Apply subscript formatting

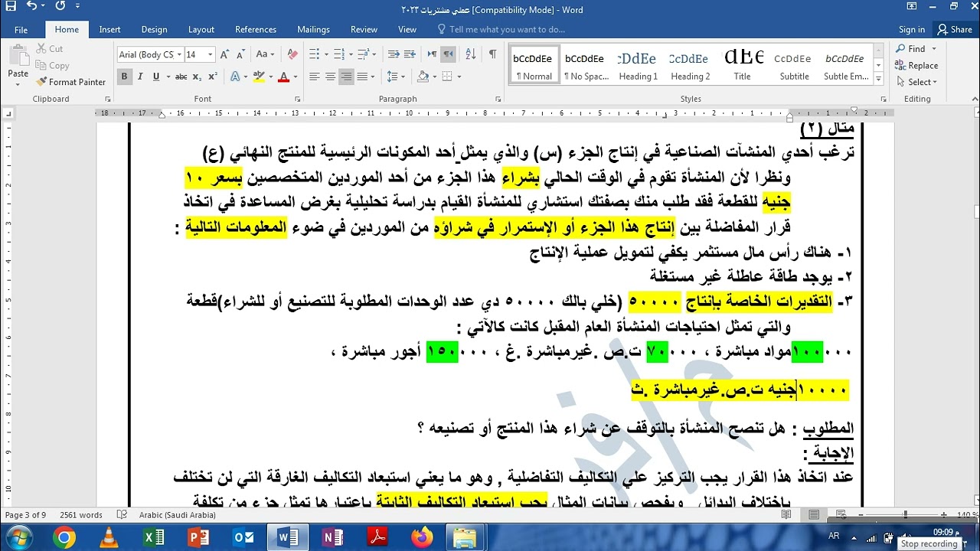(197, 77)
